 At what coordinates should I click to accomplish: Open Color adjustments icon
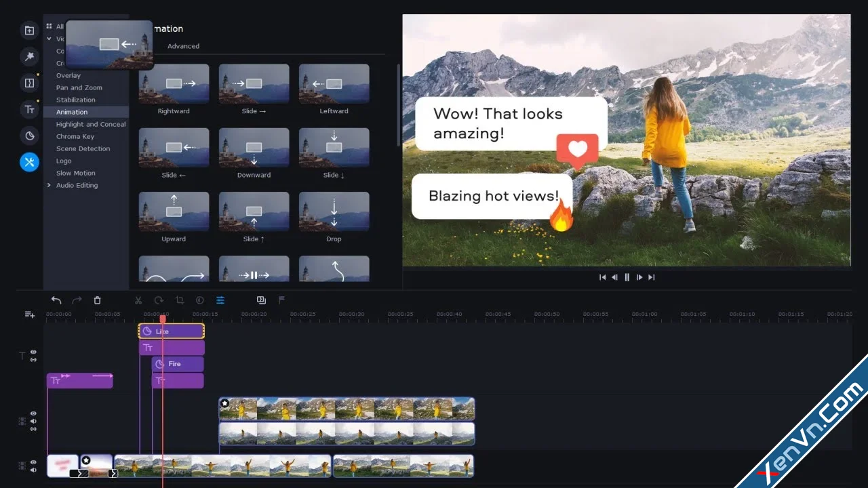pyautogui.click(x=200, y=300)
